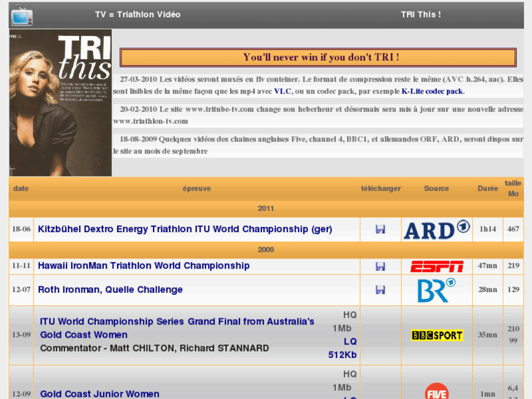Click the TV icon in header
The height and width of the screenshot is (399, 532).
(x=22, y=15)
